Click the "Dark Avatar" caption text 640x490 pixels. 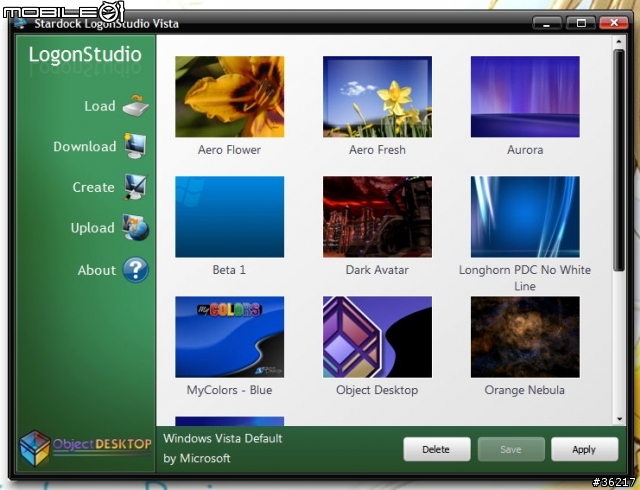[x=377, y=270]
